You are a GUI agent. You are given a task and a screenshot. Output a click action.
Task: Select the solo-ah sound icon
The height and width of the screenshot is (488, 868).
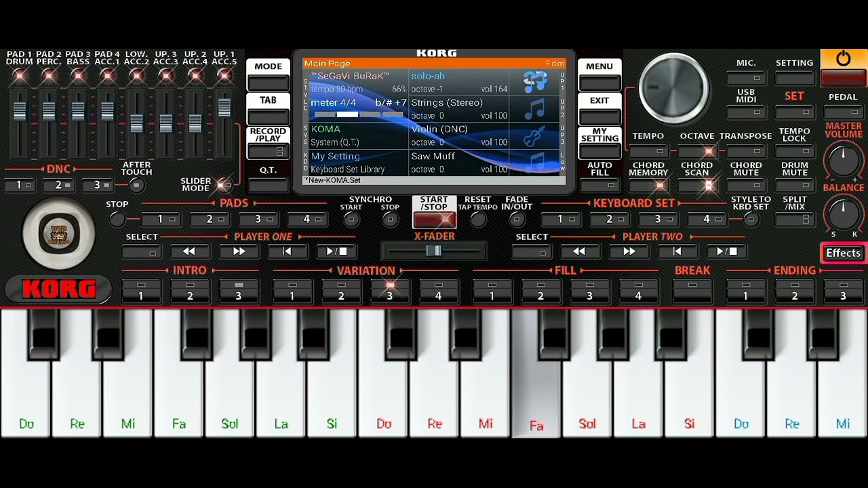[x=536, y=82]
